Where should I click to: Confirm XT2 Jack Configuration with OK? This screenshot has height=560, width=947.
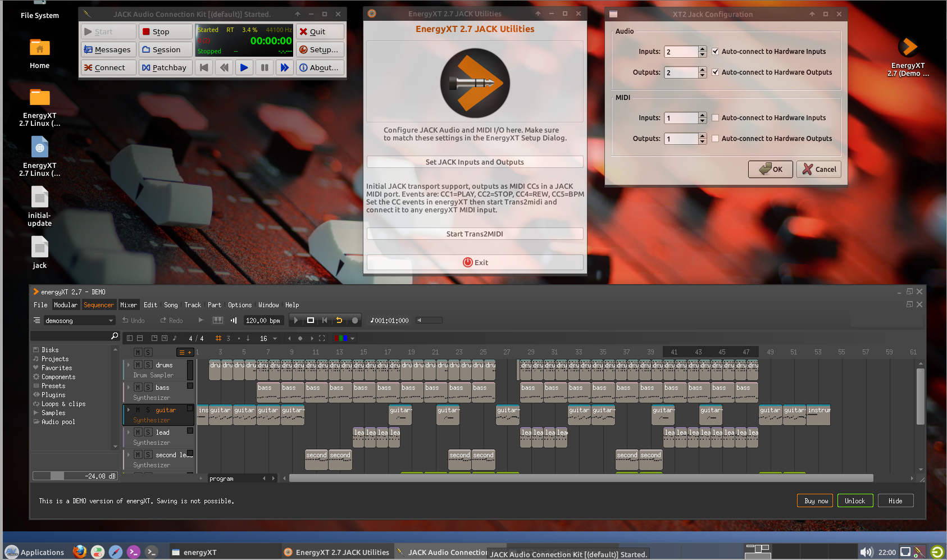(770, 169)
